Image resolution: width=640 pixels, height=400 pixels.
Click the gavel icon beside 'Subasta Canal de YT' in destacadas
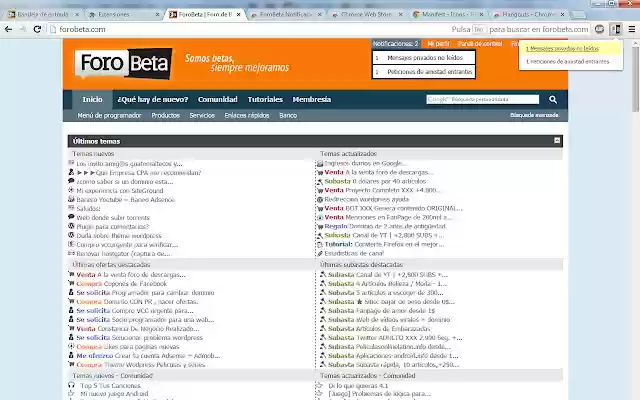coord(322,274)
